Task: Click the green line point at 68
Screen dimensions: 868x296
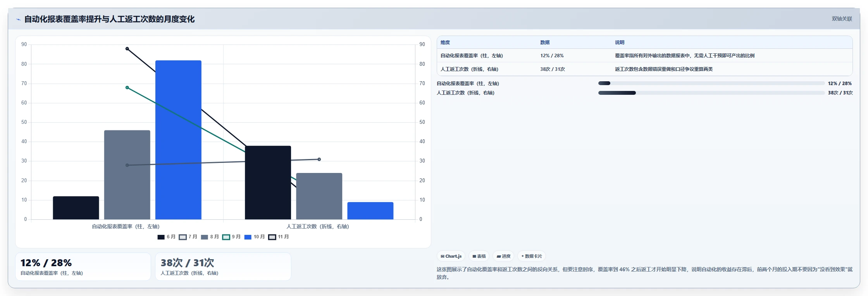Action: pos(127,87)
